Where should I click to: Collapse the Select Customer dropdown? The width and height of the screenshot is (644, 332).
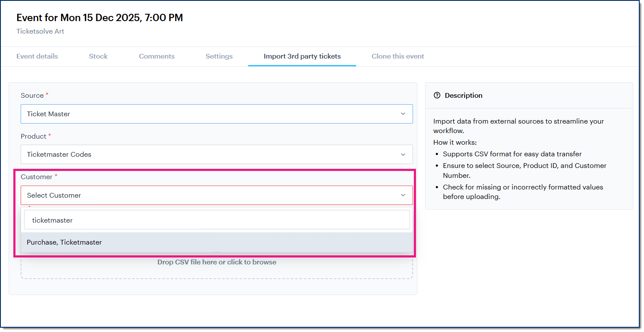click(x=217, y=195)
